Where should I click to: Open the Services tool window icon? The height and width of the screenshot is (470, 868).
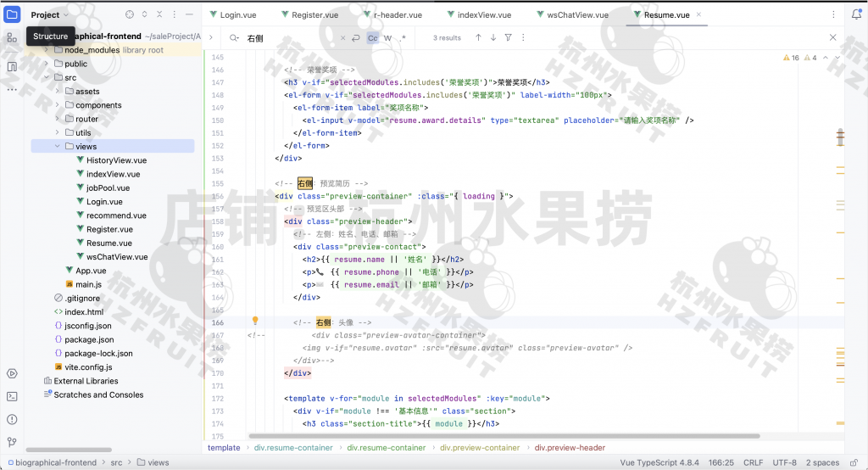[12, 373]
